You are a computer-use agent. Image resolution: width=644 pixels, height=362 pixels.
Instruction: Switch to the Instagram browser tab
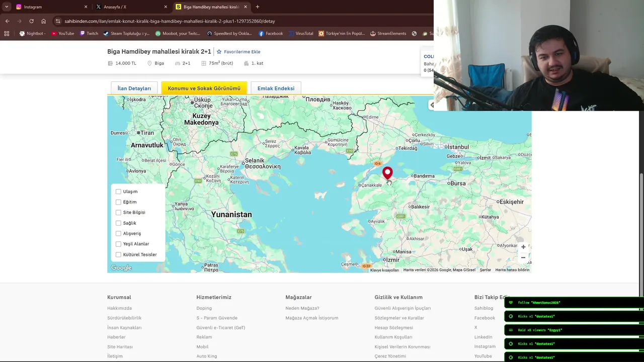pyautogui.click(x=50, y=7)
